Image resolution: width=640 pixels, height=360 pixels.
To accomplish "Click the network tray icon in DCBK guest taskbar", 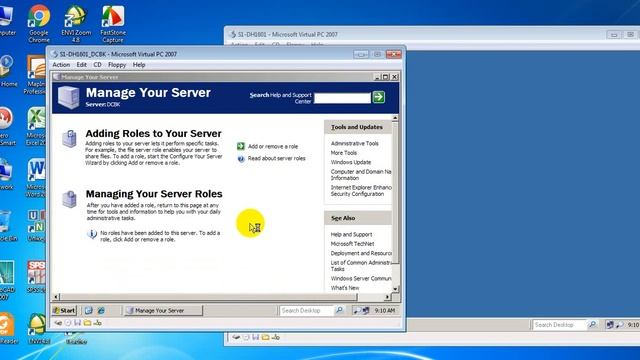I will [x=366, y=311].
